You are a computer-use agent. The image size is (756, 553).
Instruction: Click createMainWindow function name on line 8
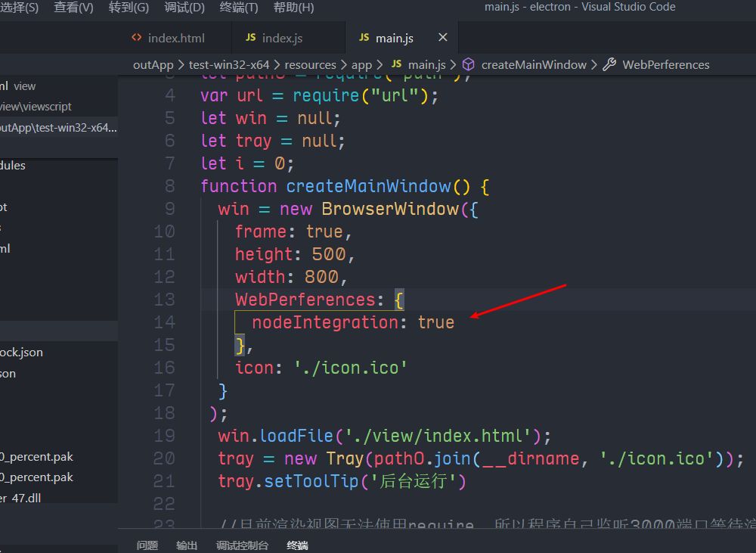(368, 186)
